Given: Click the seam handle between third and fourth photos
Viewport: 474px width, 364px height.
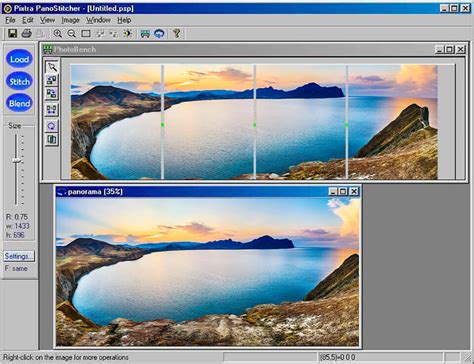Looking at the screenshot, I should [347, 125].
